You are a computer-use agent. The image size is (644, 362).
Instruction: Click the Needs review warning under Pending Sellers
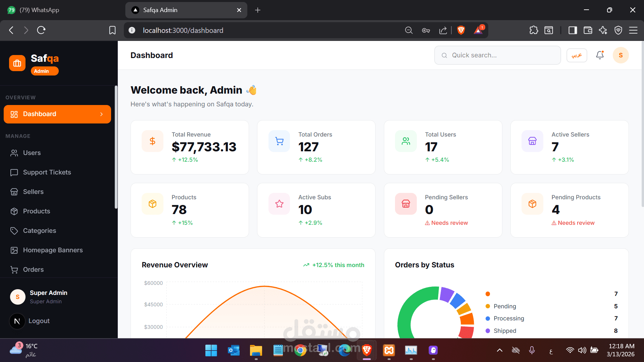[x=446, y=223]
